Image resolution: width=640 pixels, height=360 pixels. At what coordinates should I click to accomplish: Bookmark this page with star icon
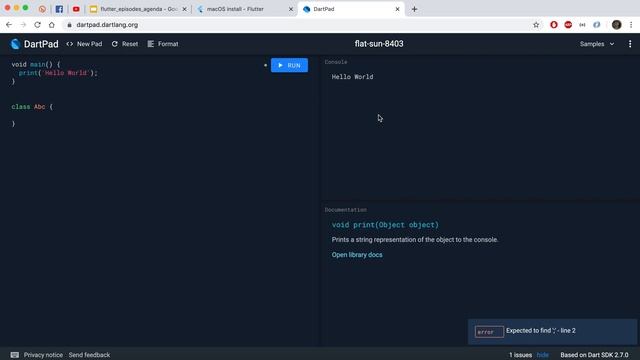pos(536,25)
